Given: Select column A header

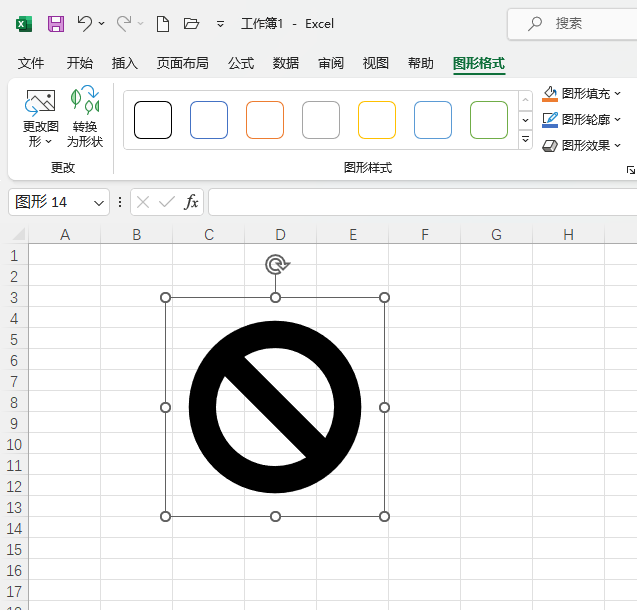Looking at the screenshot, I should [x=65, y=234].
